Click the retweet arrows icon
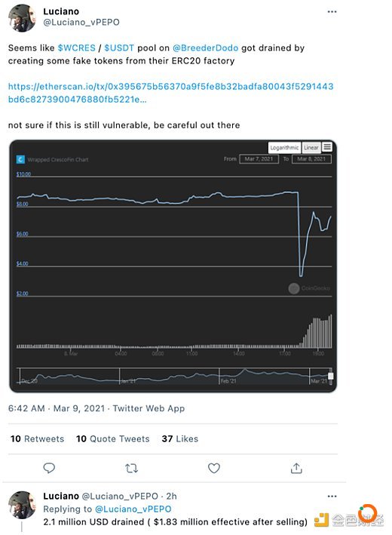 click(131, 468)
